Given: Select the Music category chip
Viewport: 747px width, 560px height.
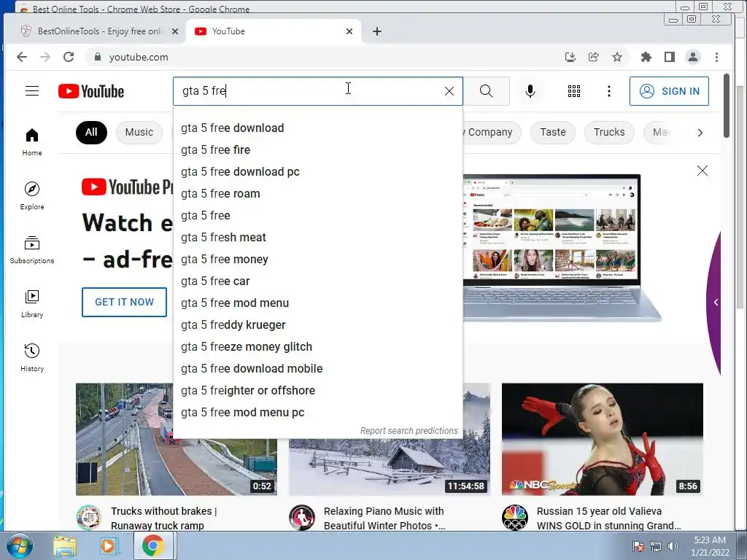Looking at the screenshot, I should tap(139, 133).
